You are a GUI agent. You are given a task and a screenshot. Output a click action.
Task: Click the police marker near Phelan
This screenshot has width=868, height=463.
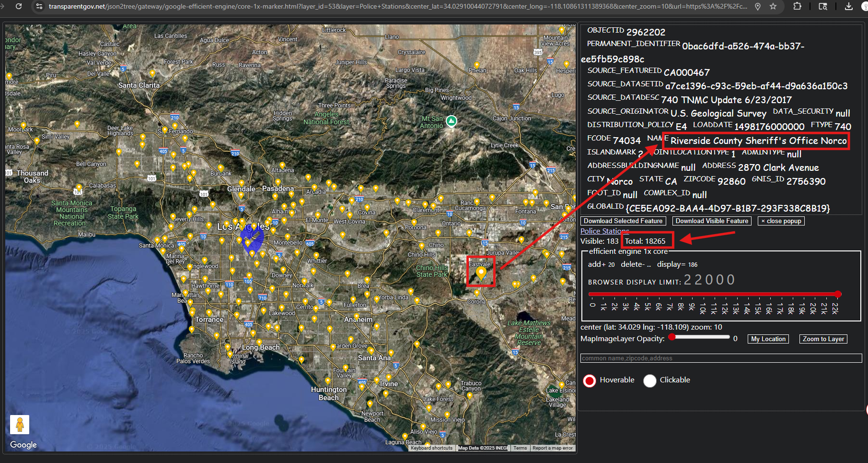(476, 65)
